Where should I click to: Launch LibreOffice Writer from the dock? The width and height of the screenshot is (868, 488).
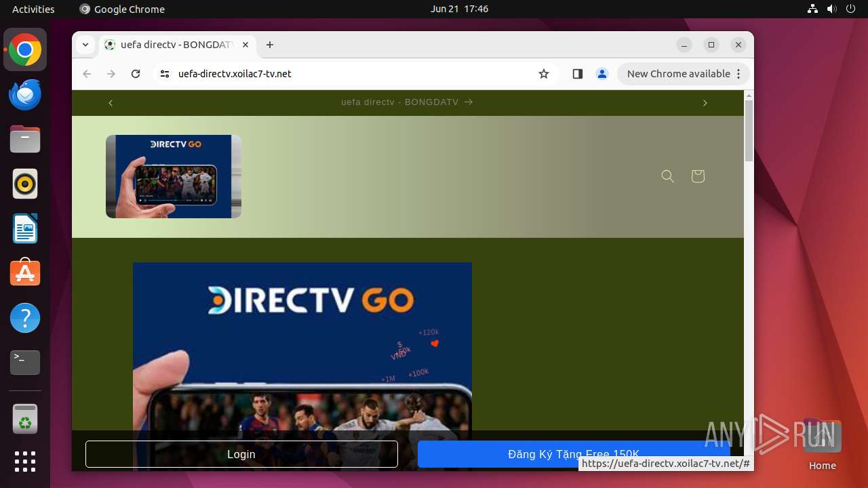point(25,228)
